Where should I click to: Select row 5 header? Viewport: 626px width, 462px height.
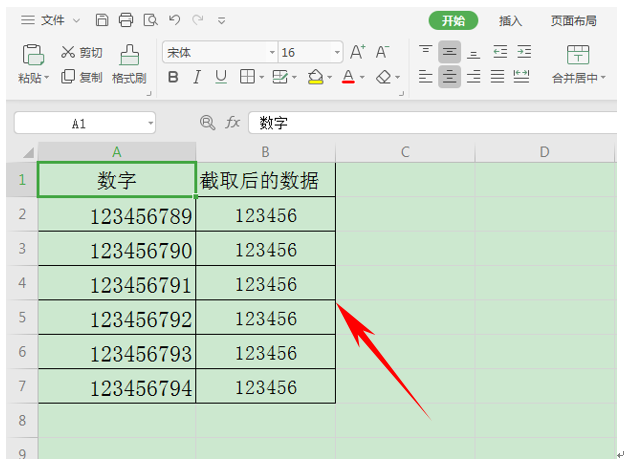tap(22, 317)
